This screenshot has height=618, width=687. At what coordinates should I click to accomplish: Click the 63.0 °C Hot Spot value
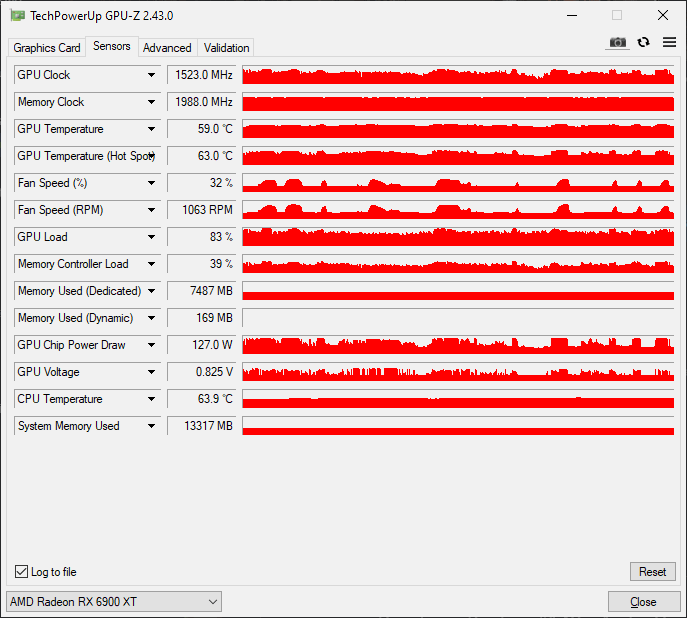click(201, 156)
